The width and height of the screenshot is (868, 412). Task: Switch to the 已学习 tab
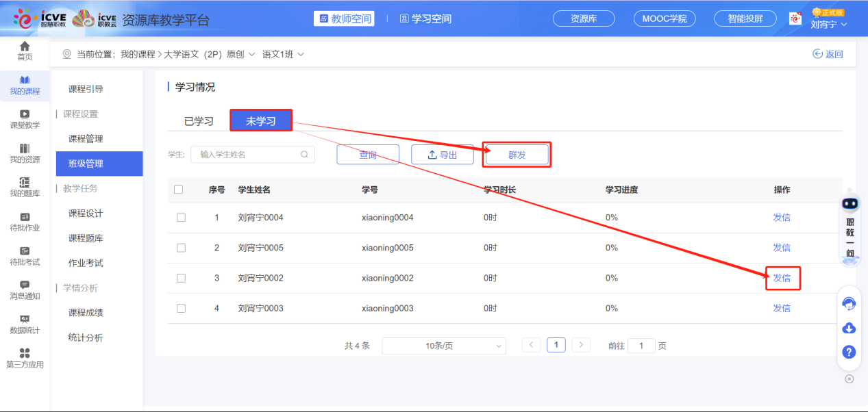pyautogui.click(x=199, y=122)
